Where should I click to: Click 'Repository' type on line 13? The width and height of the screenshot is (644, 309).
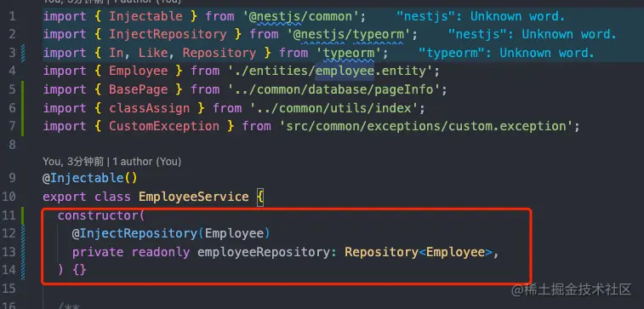point(382,251)
